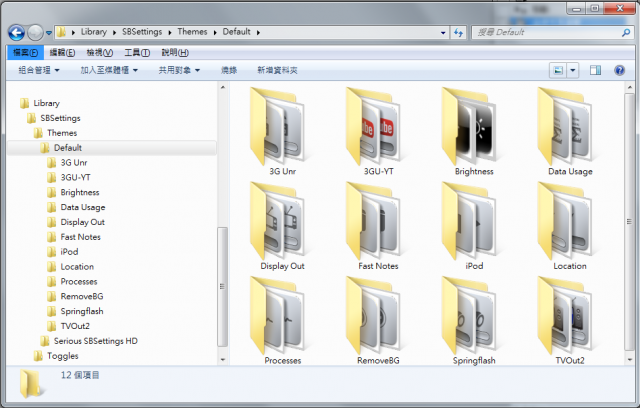The width and height of the screenshot is (640, 408).
Task: Open the 說明(H) menu
Action: pyautogui.click(x=175, y=53)
